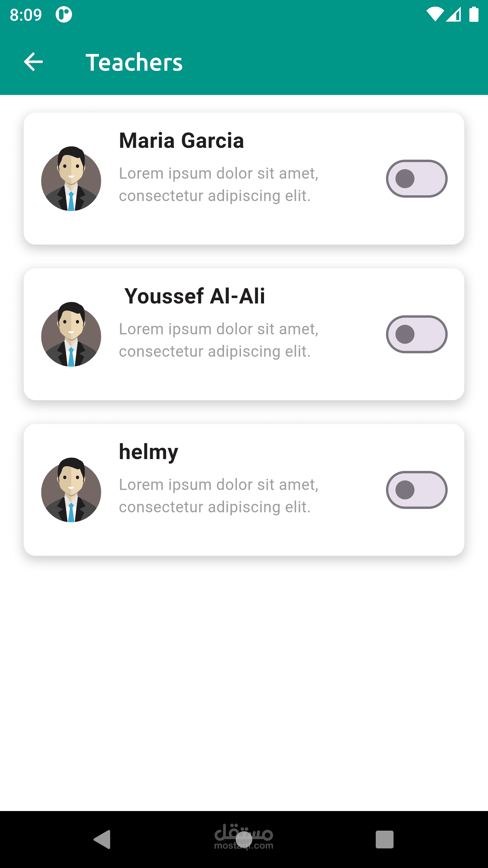Enable the Youssef Al-Ali switch
Screen dimensions: 488x868
tap(416, 334)
